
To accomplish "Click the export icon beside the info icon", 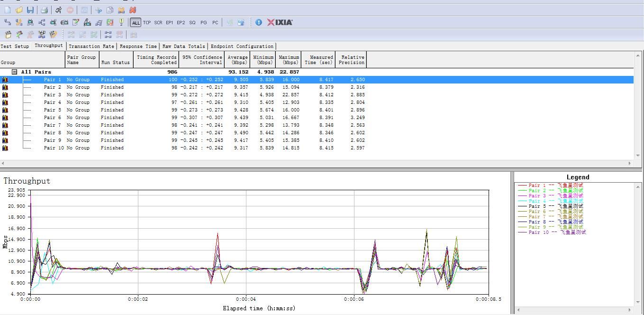I will [241, 22].
